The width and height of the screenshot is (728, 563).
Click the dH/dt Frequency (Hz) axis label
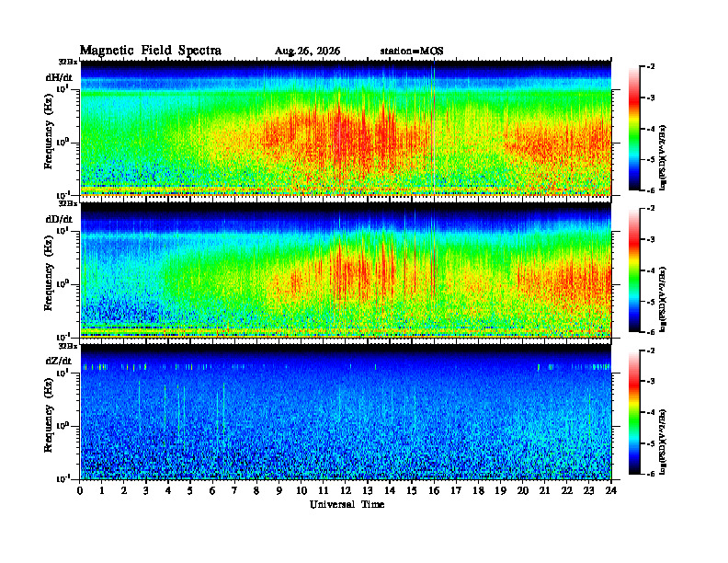49,144
